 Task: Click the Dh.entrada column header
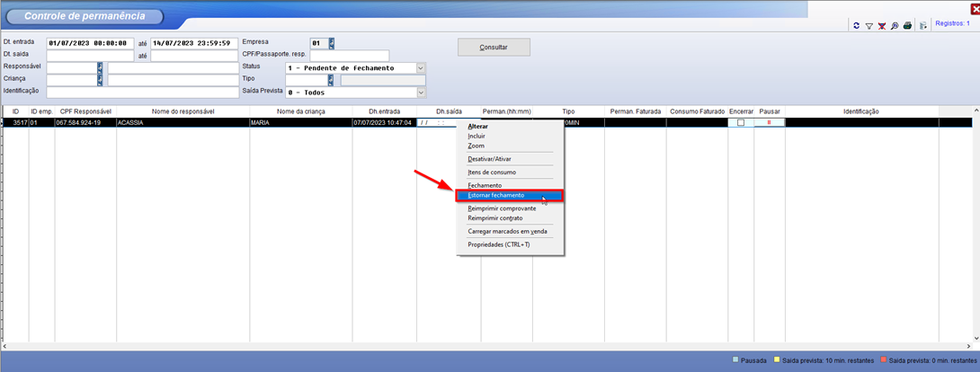tap(385, 111)
